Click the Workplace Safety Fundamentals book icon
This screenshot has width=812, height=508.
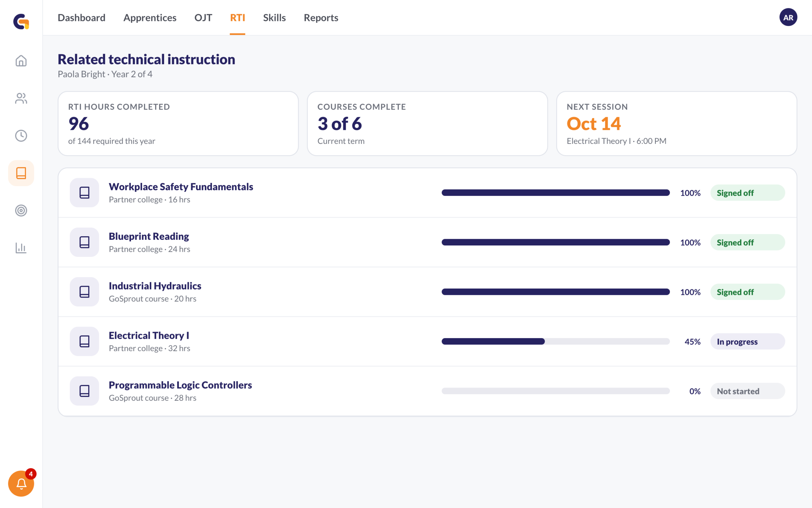tap(85, 192)
